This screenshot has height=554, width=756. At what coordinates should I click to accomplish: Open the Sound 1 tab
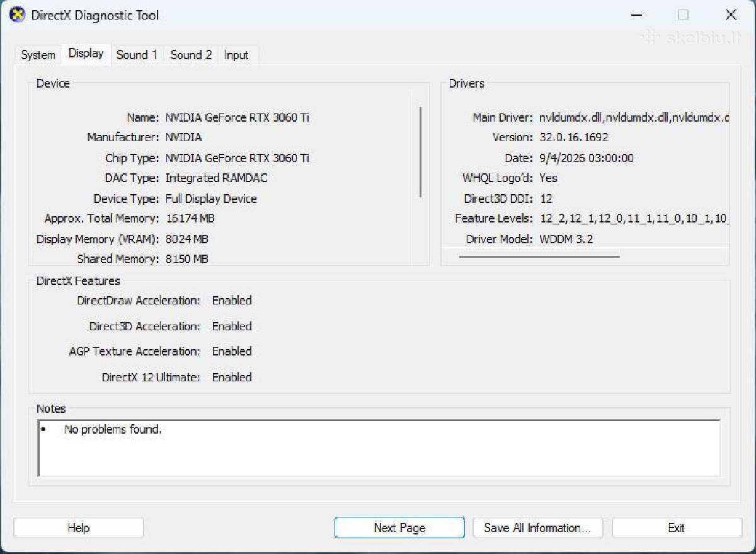[137, 55]
